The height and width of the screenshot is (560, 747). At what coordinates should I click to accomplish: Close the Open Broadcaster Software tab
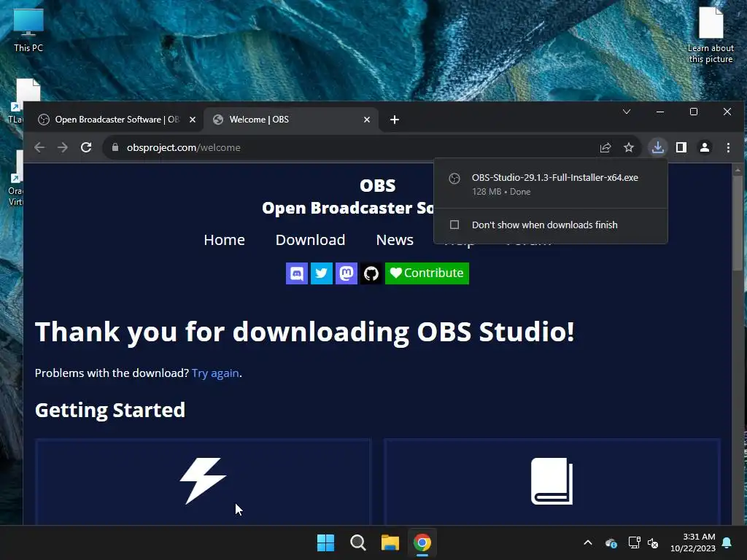[x=193, y=120]
